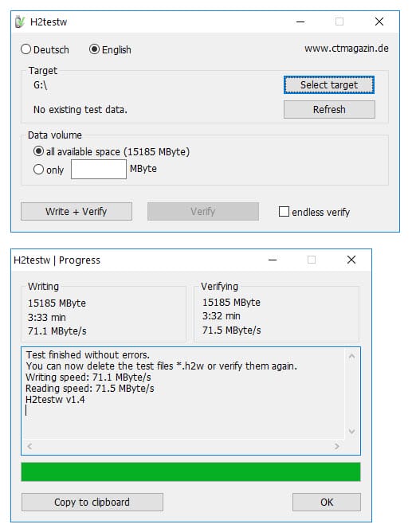Start the Write + Verify test
The height and width of the screenshot is (532, 412).
[77, 211]
